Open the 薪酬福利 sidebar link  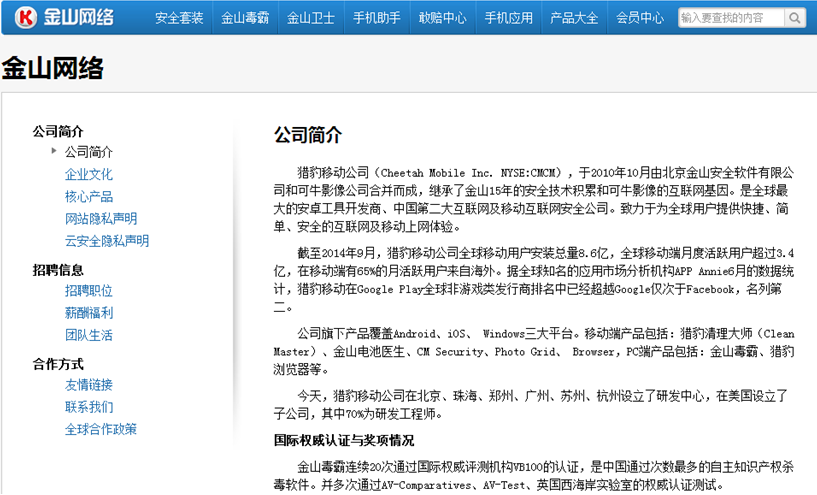click(89, 312)
